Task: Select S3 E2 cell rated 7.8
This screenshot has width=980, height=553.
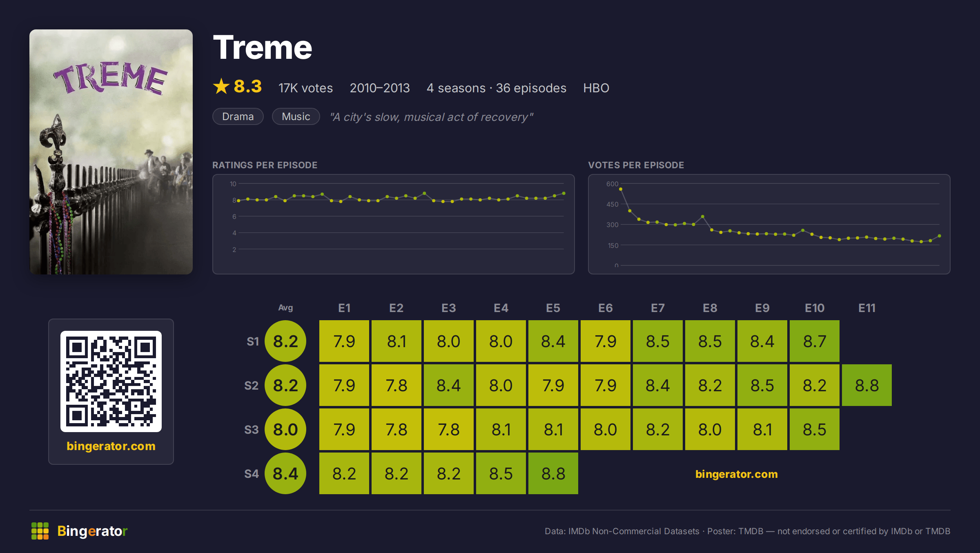Action: pos(396,429)
